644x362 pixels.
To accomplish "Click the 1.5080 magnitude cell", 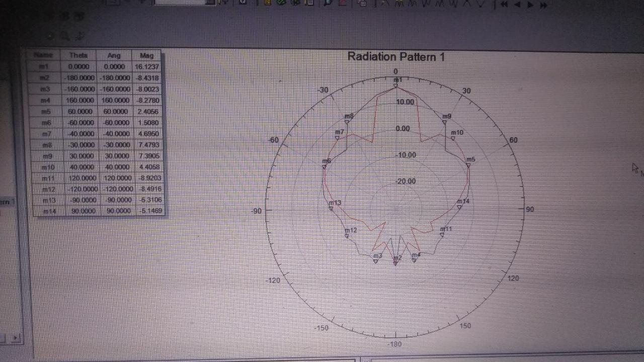I will tap(148, 123).
